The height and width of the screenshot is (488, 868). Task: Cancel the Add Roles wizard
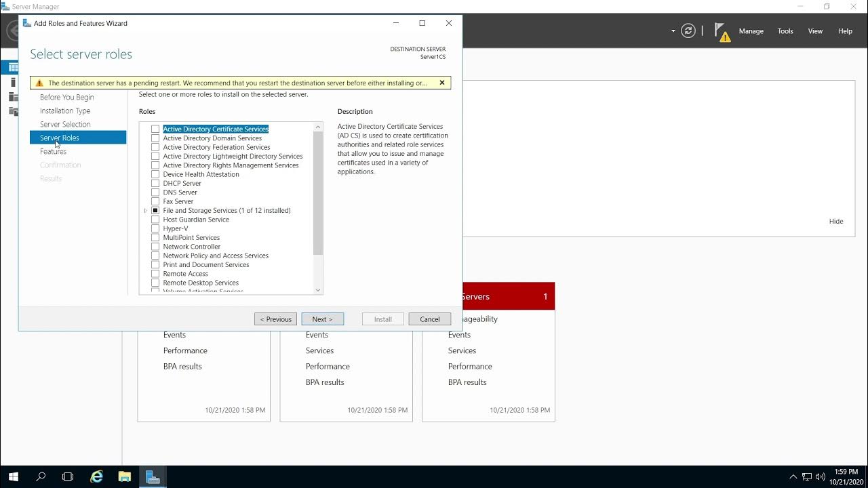click(x=430, y=319)
